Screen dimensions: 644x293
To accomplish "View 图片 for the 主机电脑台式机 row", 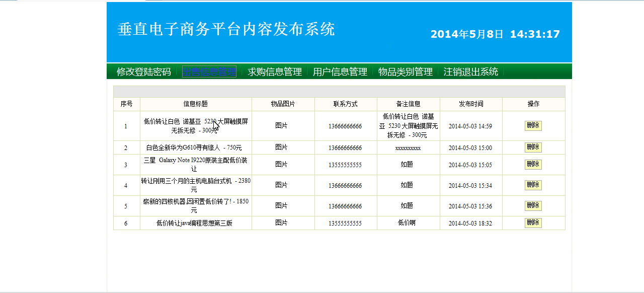I will point(282,185).
